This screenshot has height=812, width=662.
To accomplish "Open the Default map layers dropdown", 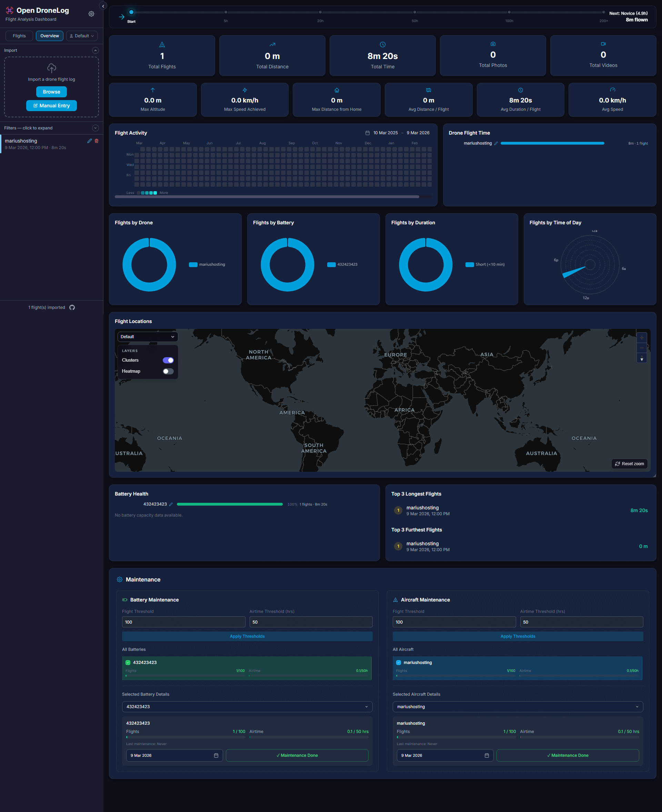I will [x=148, y=336].
